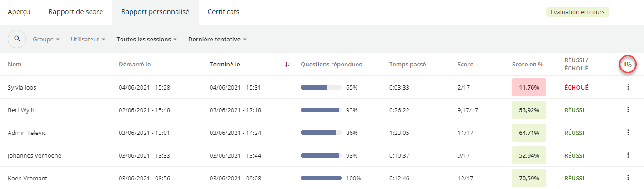Open the Toutes les sessions dropdown
644x189 pixels.
pyautogui.click(x=147, y=40)
